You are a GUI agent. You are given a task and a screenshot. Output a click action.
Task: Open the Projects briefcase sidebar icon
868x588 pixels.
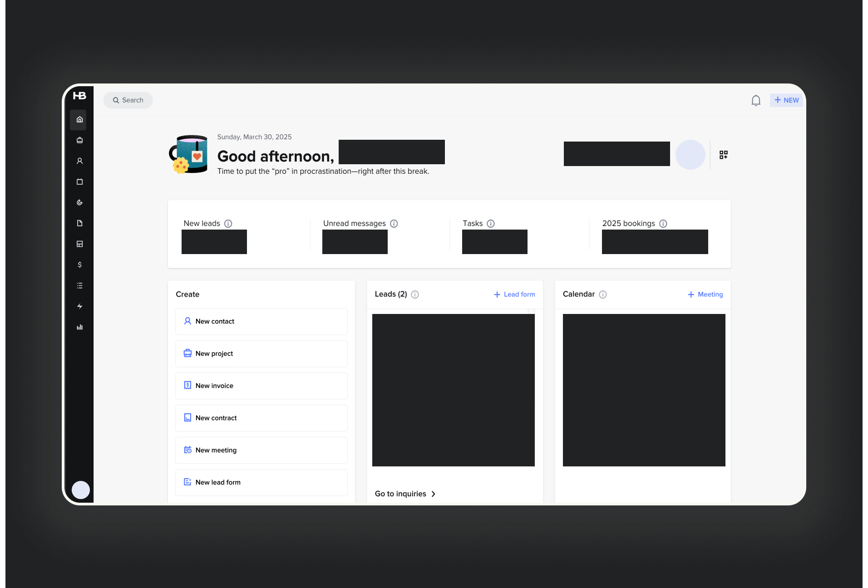click(79, 140)
